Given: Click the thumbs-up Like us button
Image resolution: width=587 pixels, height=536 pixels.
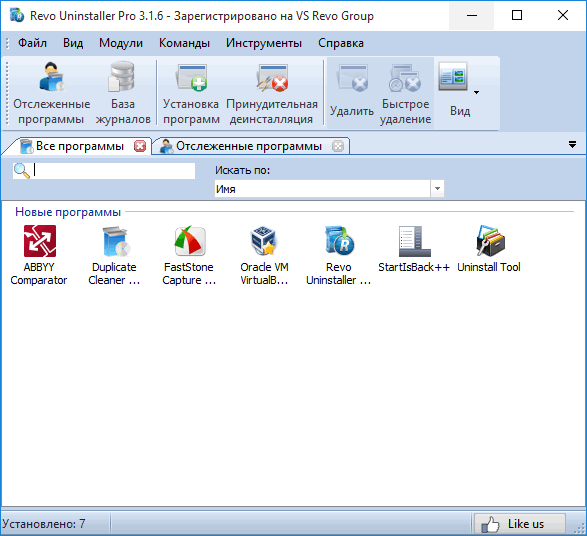Looking at the screenshot, I should [520, 524].
